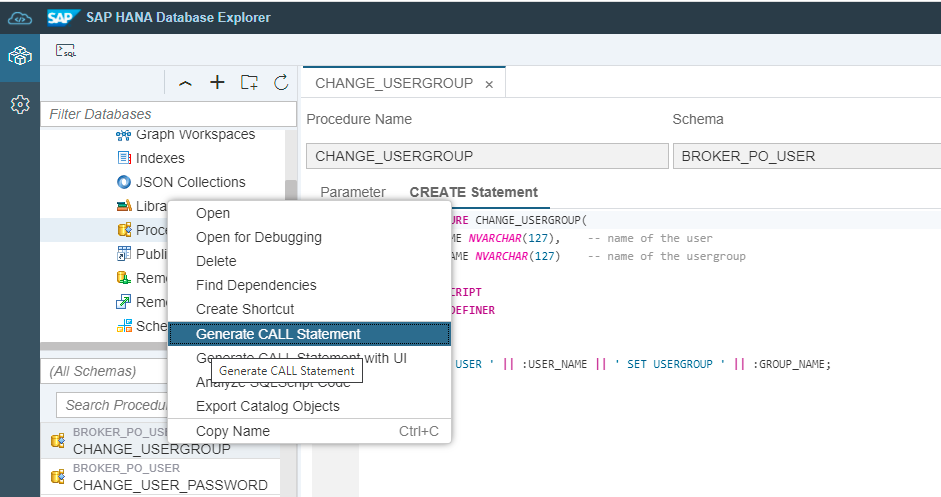
Task: Add a database with plus icon
Action: [x=217, y=82]
